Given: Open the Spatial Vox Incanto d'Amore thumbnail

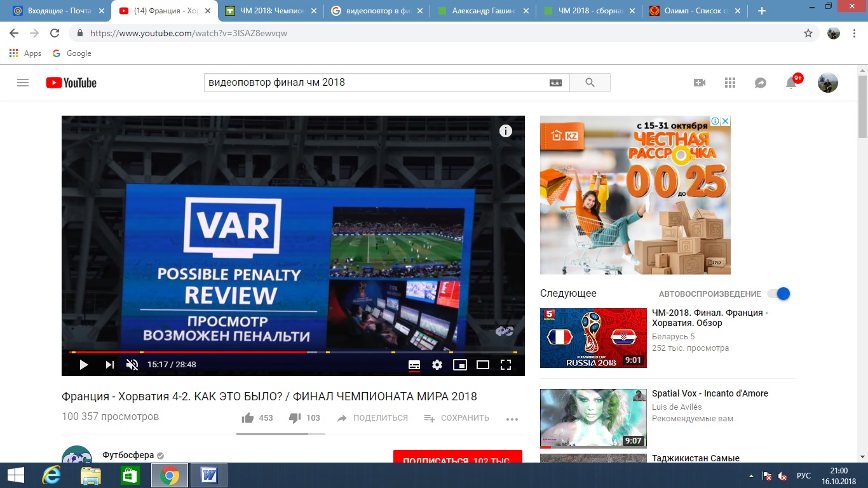Looking at the screenshot, I should [x=593, y=418].
